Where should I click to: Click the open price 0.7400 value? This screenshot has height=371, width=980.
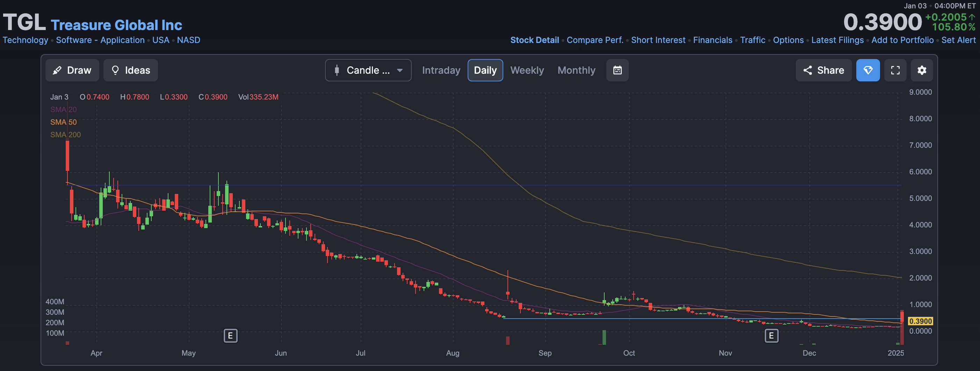[x=98, y=97]
